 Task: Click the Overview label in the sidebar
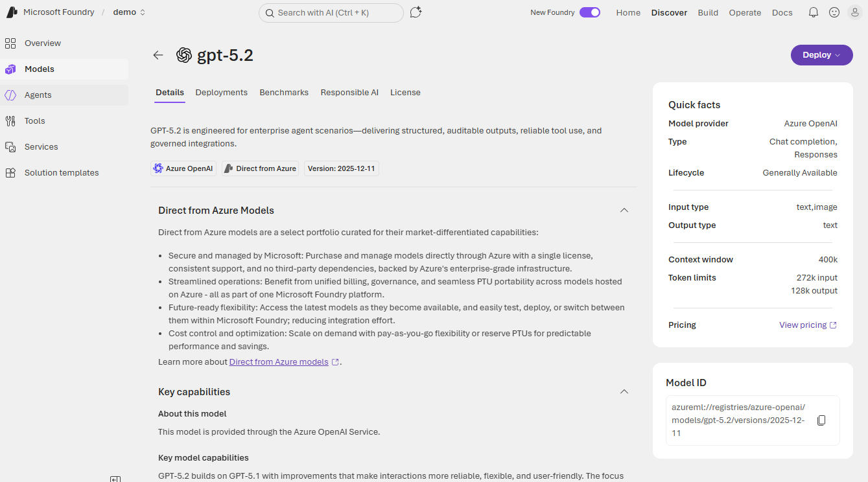click(x=43, y=43)
